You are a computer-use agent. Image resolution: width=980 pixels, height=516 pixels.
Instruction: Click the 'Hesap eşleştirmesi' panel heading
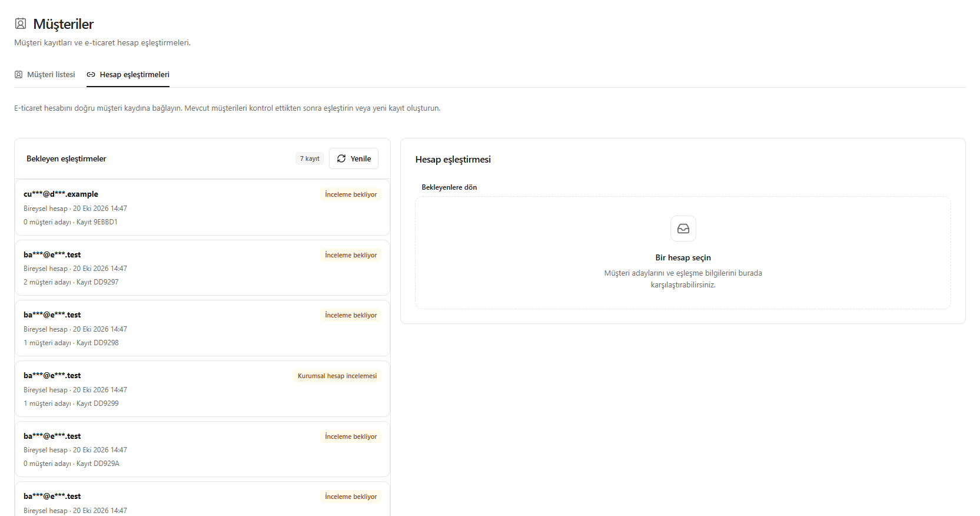click(453, 160)
